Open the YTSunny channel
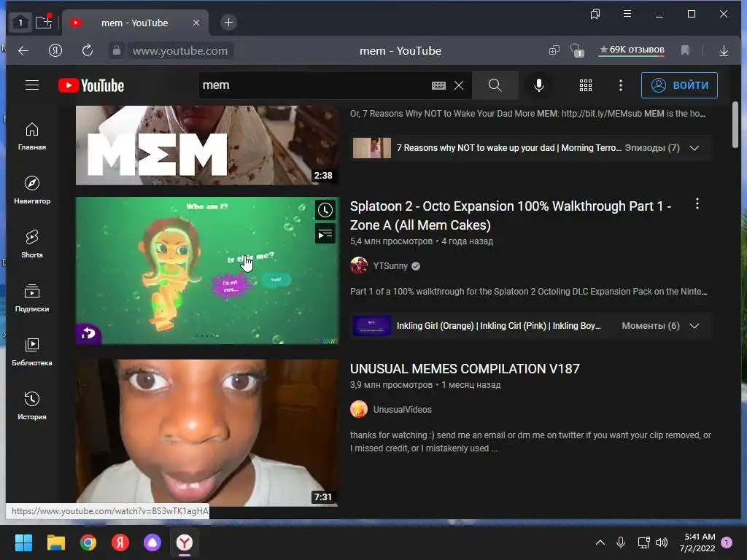The height and width of the screenshot is (560, 747). [391, 266]
